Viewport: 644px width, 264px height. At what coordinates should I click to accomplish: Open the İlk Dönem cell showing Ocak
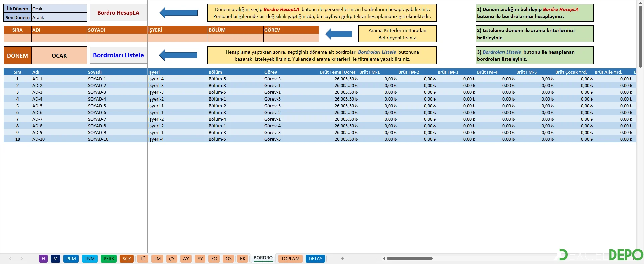[59, 9]
